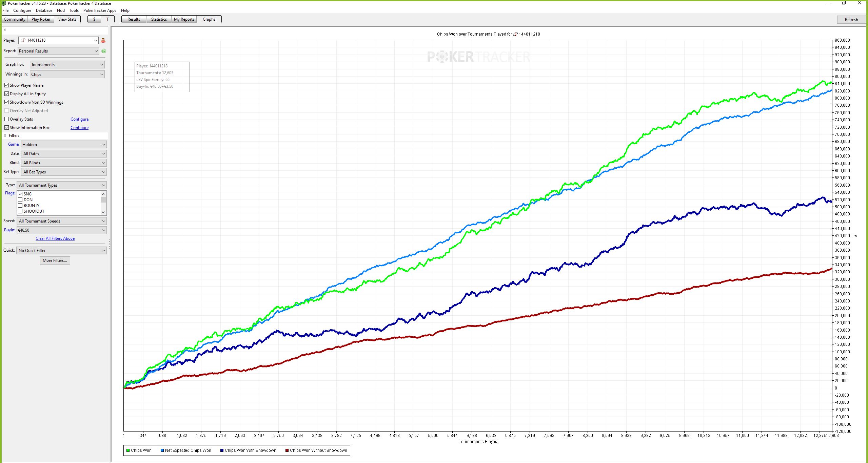Click the green help icon beside the Report dropdown
This screenshot has height=463, width=868.
pyautogui.click(x=104, y=51)
